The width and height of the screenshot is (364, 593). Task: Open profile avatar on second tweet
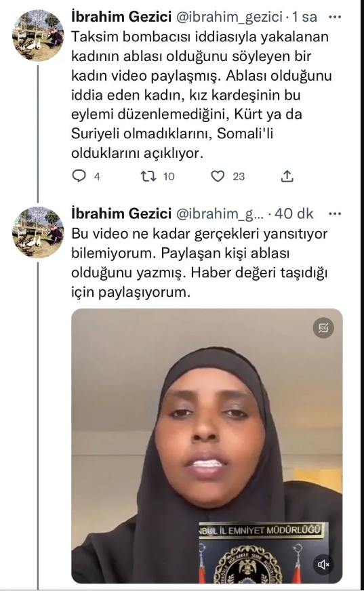[x=38, y=232]
